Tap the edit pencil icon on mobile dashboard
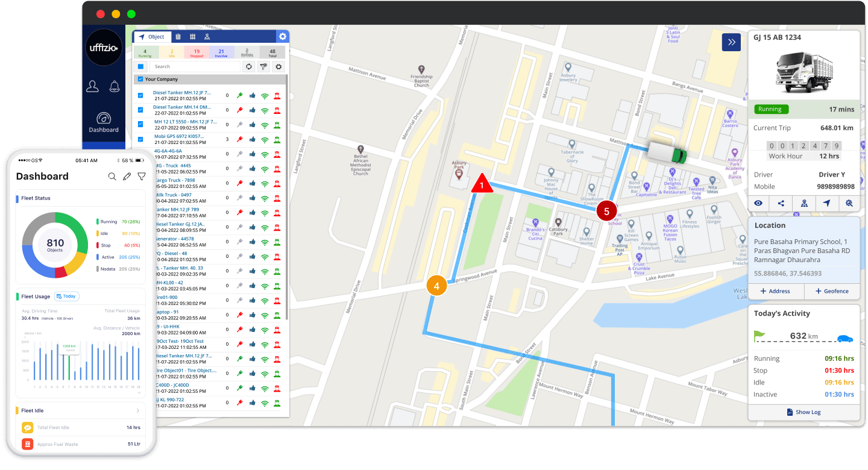 [x=127, y=177]
